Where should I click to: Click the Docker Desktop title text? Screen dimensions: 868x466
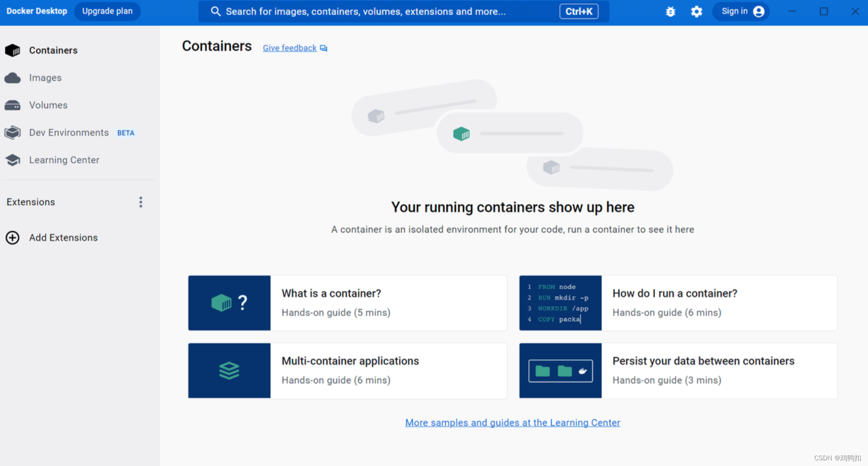(37, 11)
